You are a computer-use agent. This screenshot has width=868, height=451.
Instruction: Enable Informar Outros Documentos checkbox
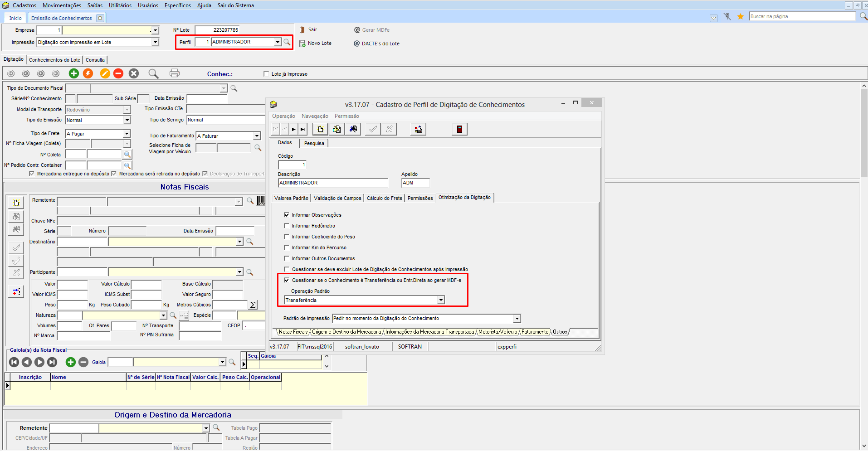click(287, 258)
